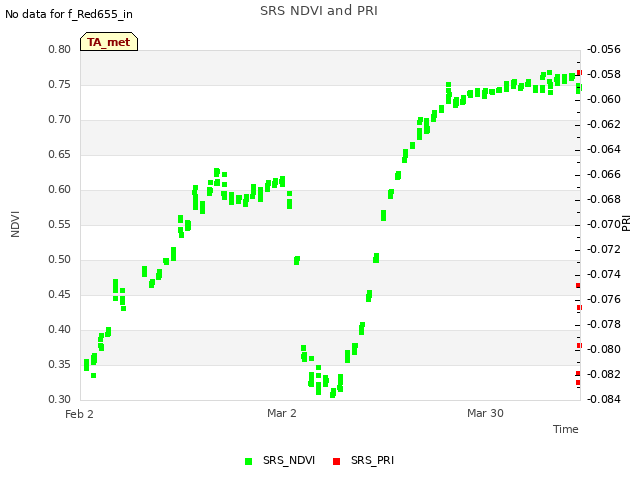This screenshot has width=640, height=480.
Task: Click the NDVI left axis title
Action: coord(15,224)
